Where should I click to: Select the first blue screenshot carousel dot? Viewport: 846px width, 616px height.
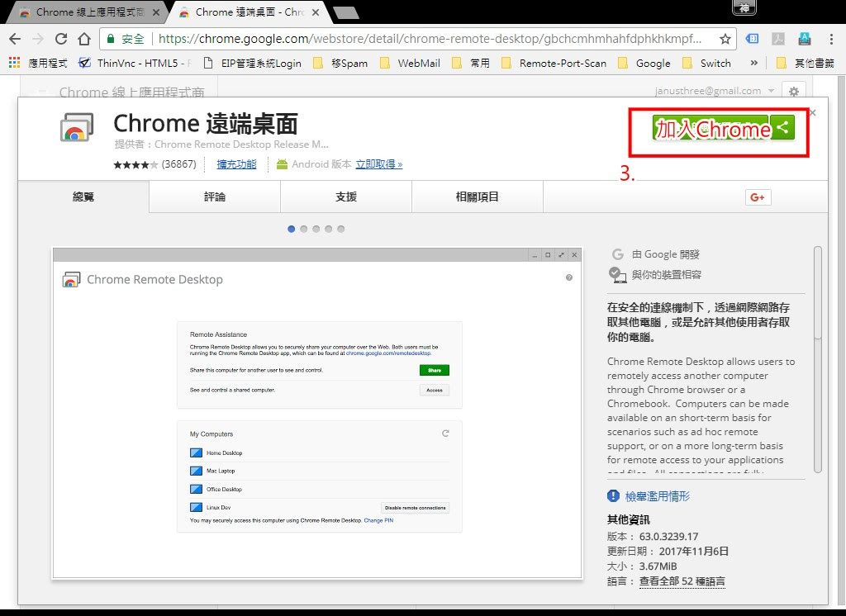(292, 229)
